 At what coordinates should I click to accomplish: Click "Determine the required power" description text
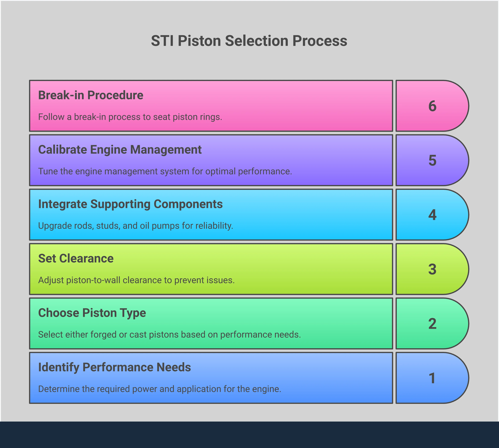[160, 389]
